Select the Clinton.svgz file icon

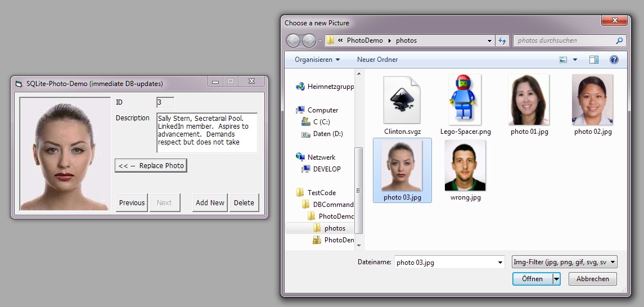[402, 101]
